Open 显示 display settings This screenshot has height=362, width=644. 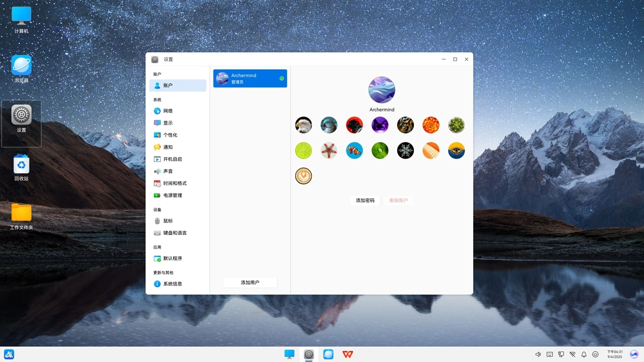(168, 123)
